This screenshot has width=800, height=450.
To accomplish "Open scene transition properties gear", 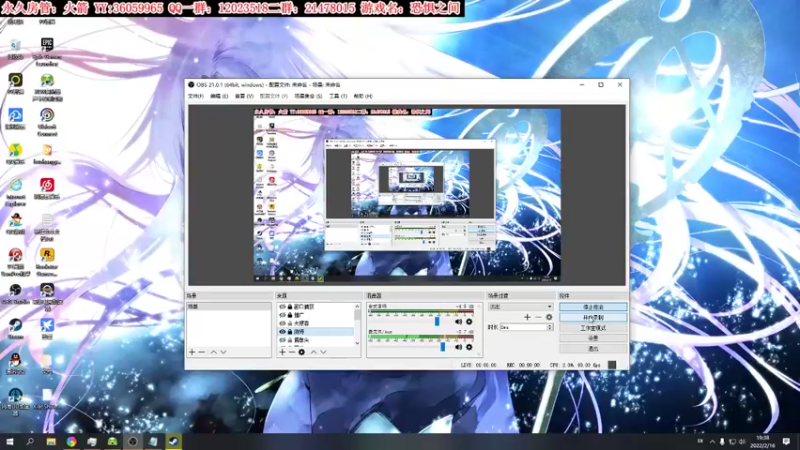I will pyautogui.click(x=549, y=317).
